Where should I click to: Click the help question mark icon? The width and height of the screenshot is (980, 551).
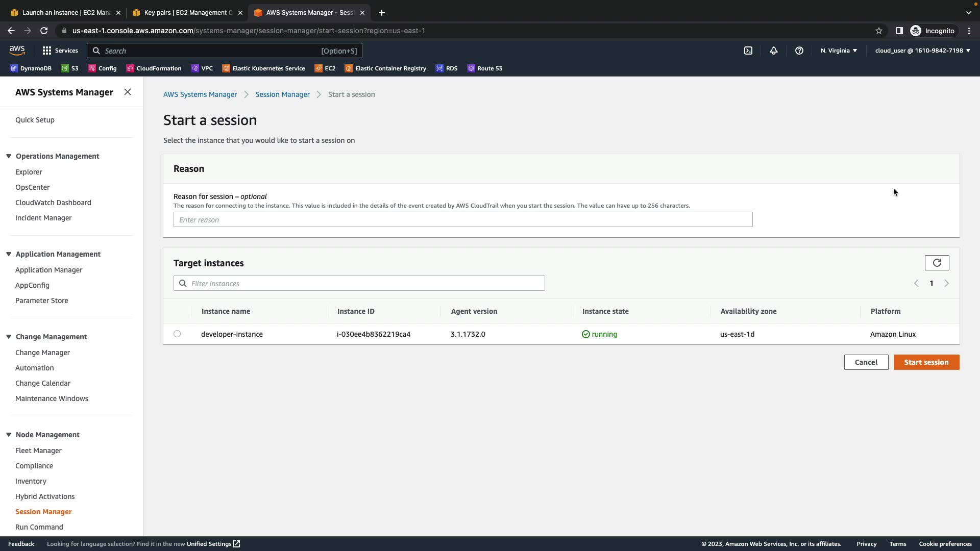tap(799, 51)
